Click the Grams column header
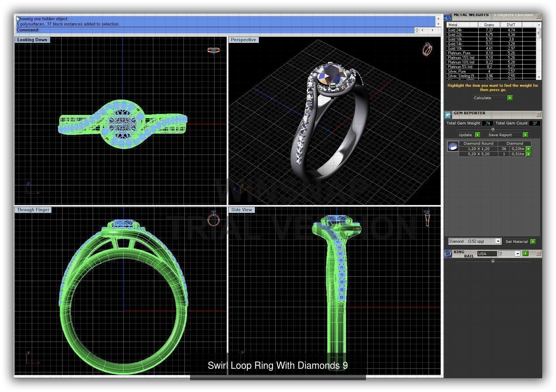556x392 pixels. click(489, 25)
